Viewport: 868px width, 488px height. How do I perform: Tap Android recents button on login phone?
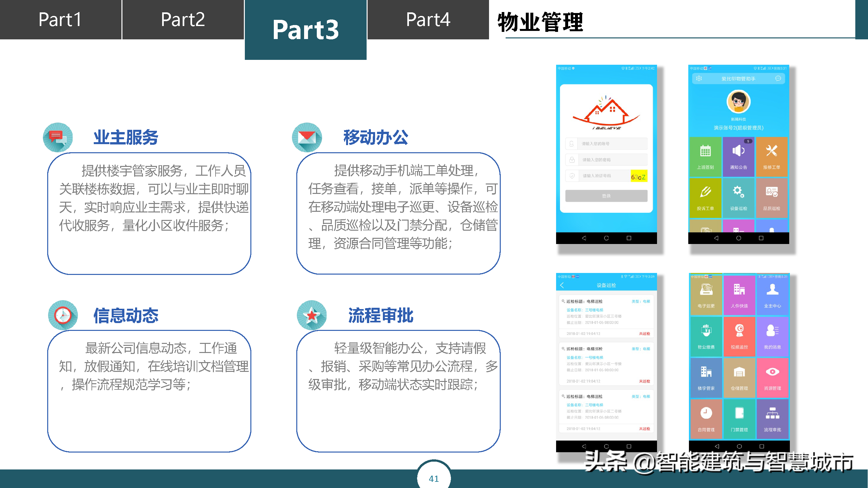[629, 238]
